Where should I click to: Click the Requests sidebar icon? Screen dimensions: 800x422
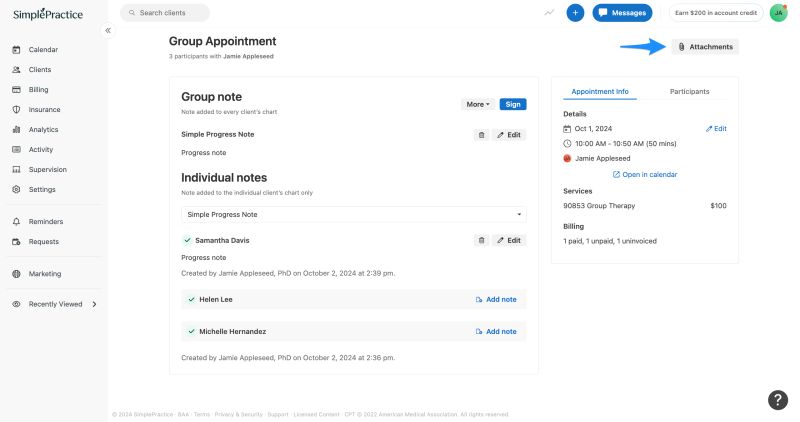point(16,241)
